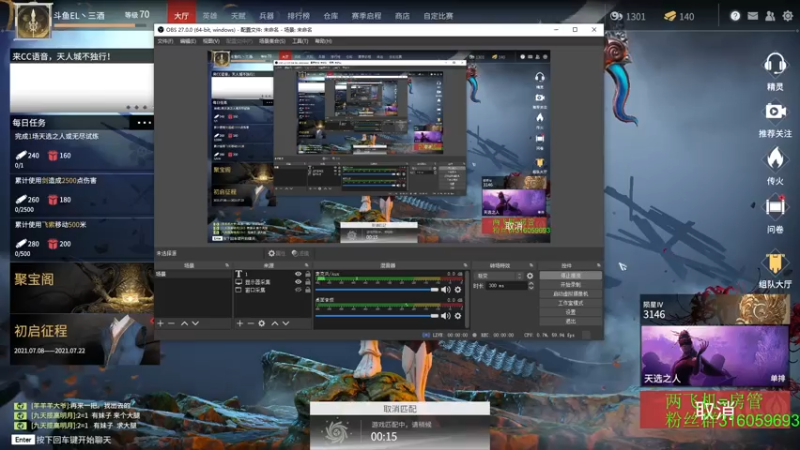The image size is (800, 450).
Task: Click the 140 gold ticket icon
Action: 670,16
